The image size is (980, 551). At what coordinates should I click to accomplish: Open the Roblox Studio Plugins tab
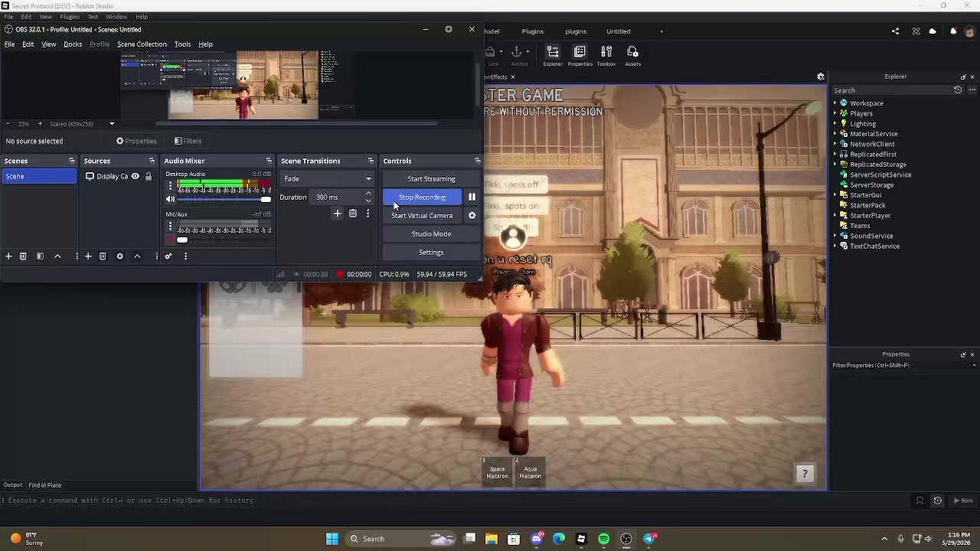pyautogui.click(x=533, y=31)
